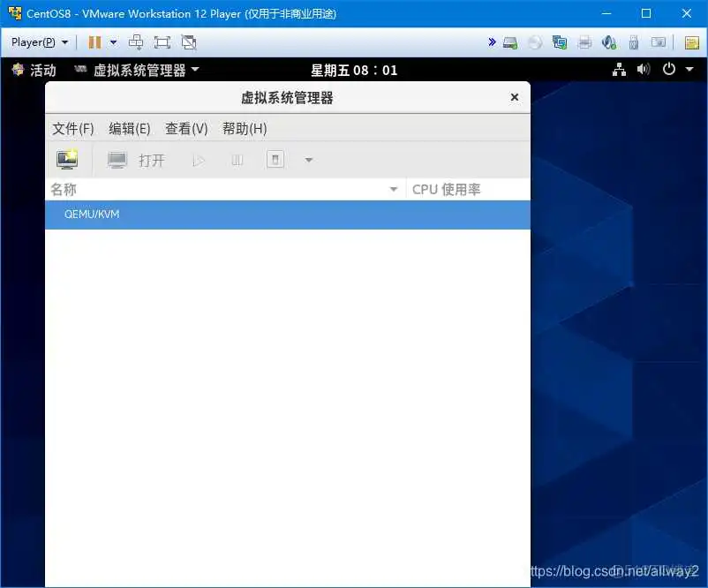The width and height of the screenshot is (708, 588).
Task: Click the shut down virtual machine icon
Action: pos(275,160)
